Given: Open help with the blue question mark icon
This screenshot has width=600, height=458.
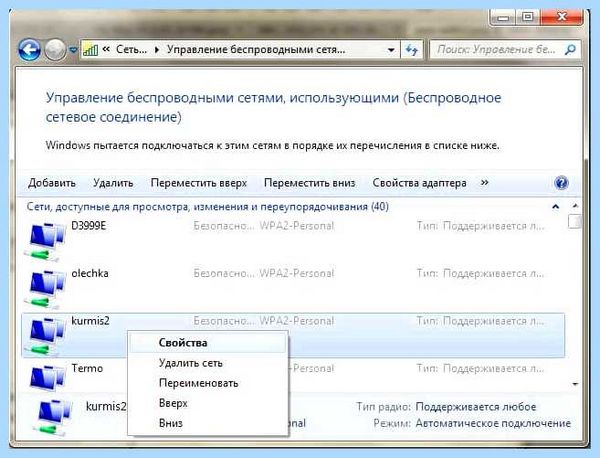Looking at the screenshot, I should point(561,183).
